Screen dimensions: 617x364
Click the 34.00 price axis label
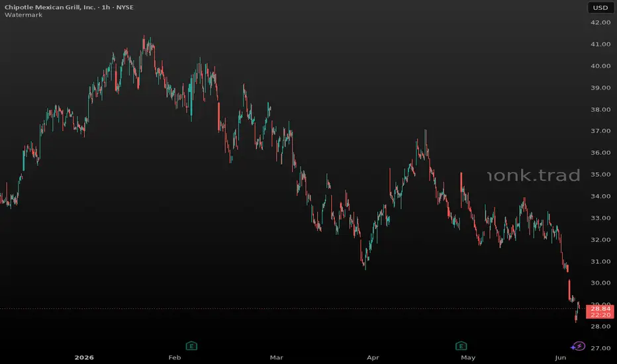tap(600, 196)
